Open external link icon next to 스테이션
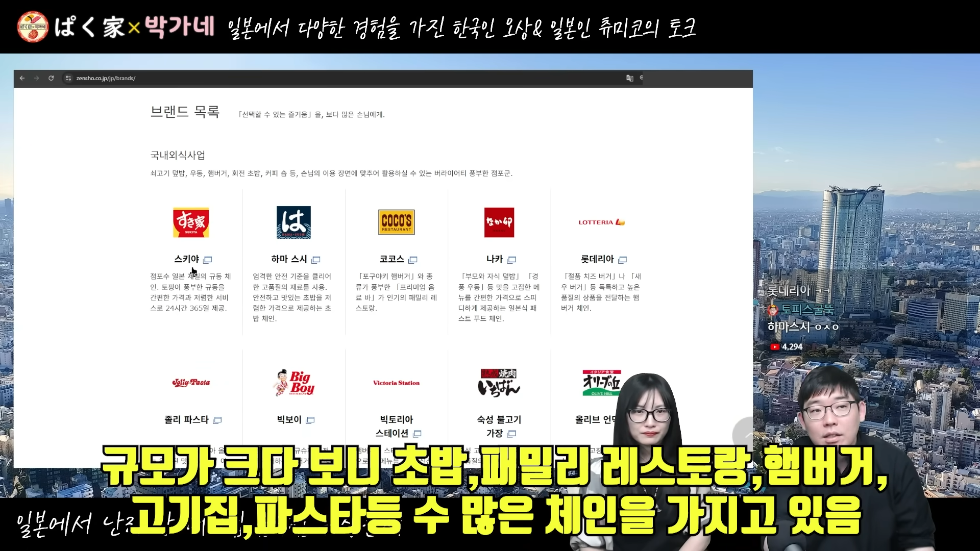This screenshot has height=551, width=980. 417,434
